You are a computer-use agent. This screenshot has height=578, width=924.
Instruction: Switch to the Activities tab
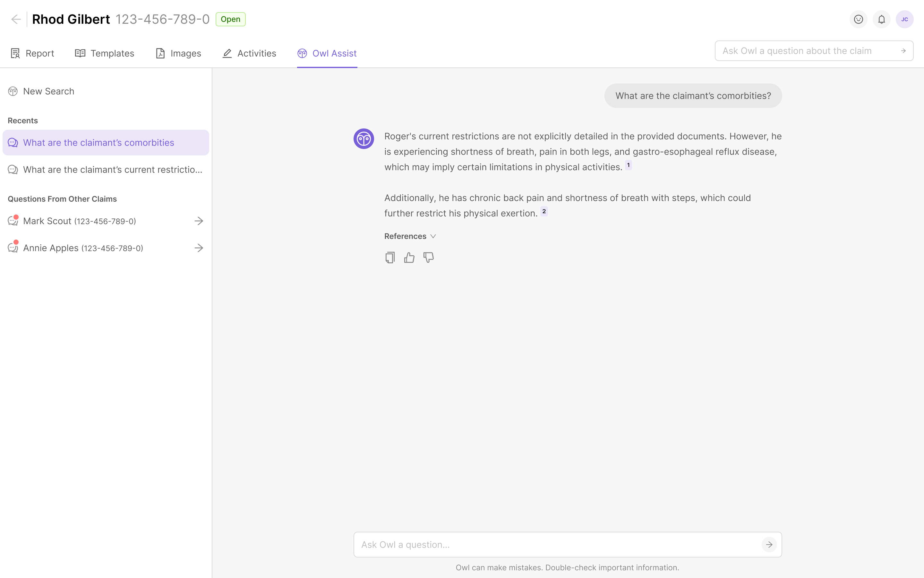[249, 53]
